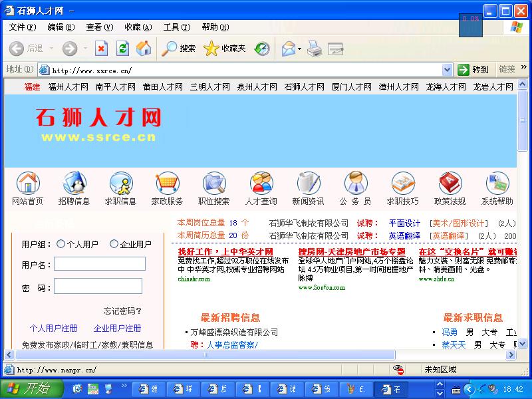Screen dimensions: 532x399
Task: Open 新闻资讯 paper icon
Action: (x=308, y=184)
